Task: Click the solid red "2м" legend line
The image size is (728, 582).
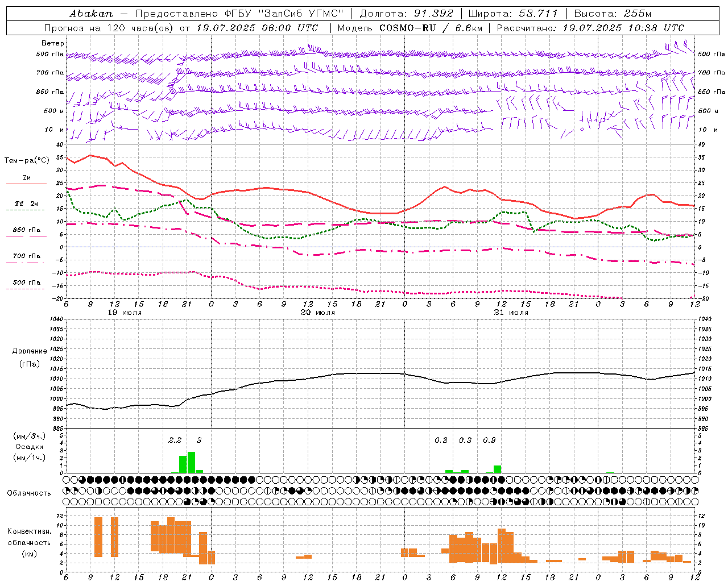Action: [26, 184]
